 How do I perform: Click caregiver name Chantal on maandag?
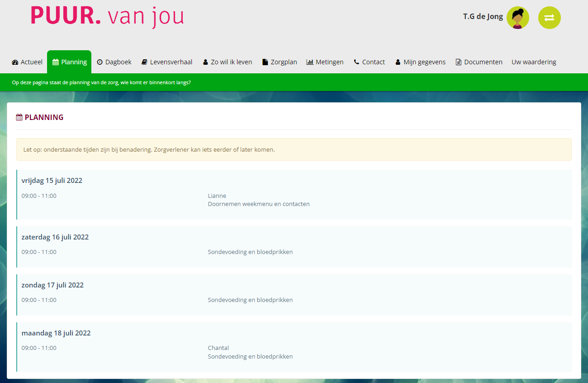(218, 348)
